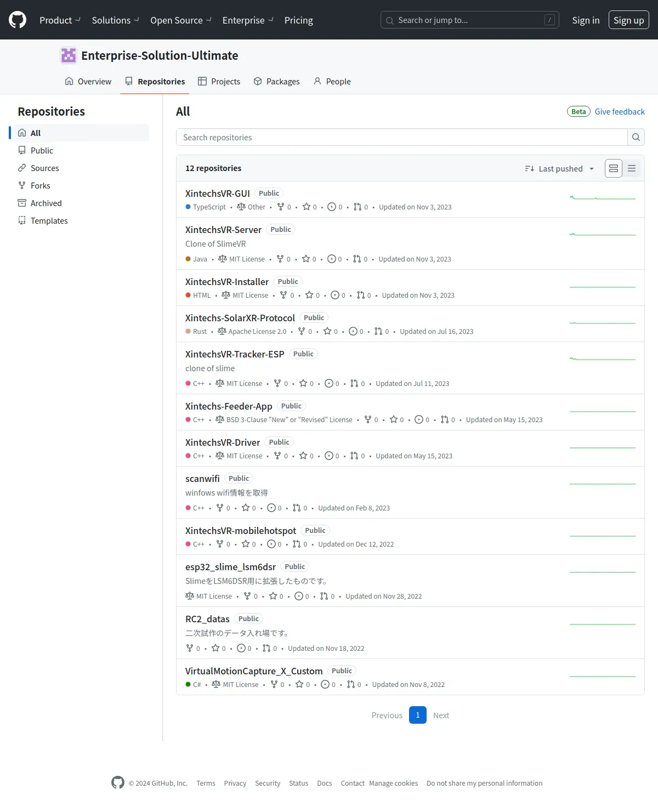Select the Repositories tab
658x812 pixels.
[155, 81]
